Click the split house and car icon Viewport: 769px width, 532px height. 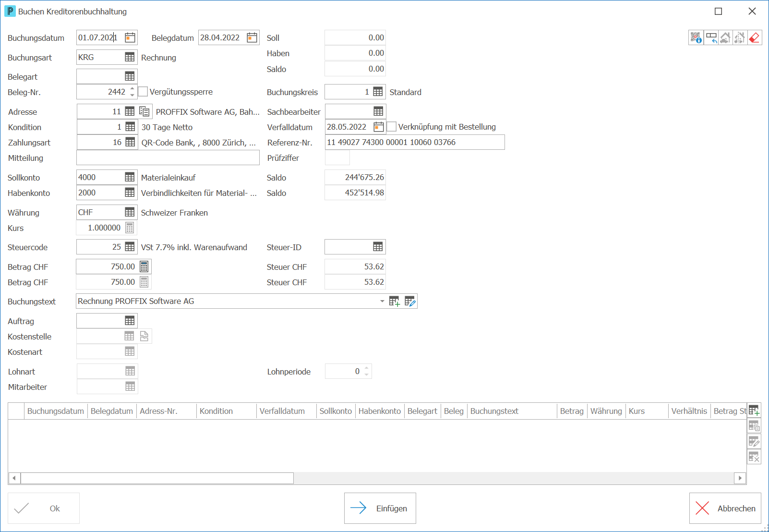(740, 37)
